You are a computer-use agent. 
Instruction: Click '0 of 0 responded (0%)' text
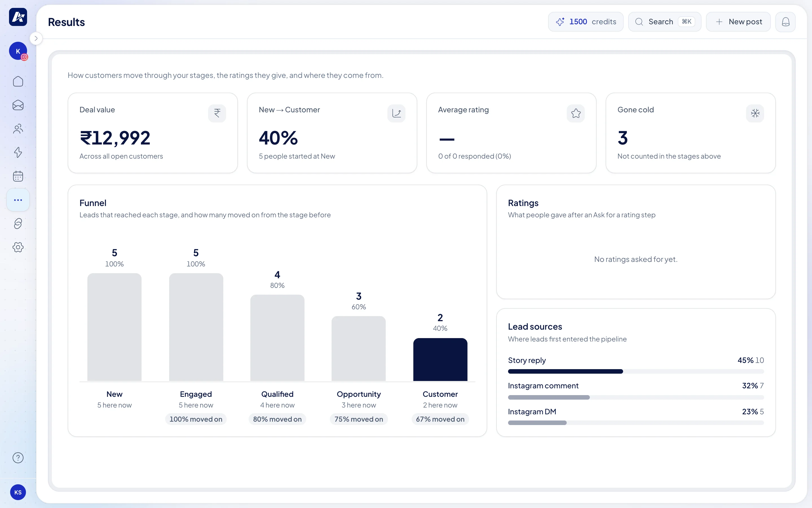pyautogui.click(x=475, y=156)
